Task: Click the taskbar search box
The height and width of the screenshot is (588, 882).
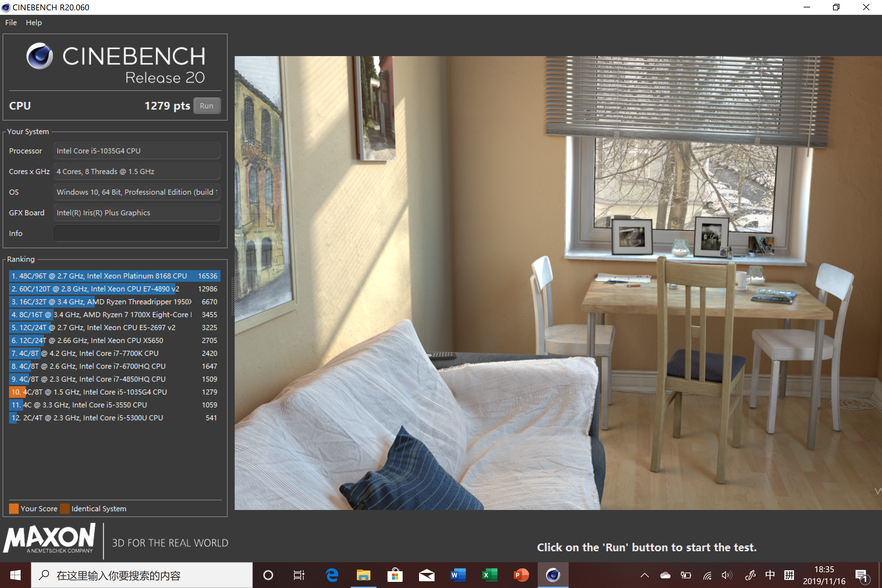Action: point(142,575)
